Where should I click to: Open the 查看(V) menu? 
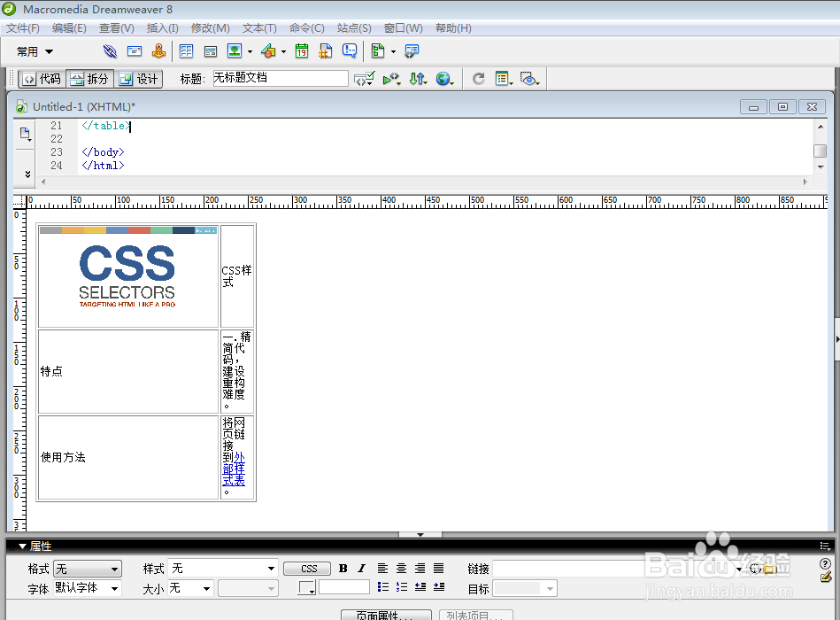(x=116, y=28)
